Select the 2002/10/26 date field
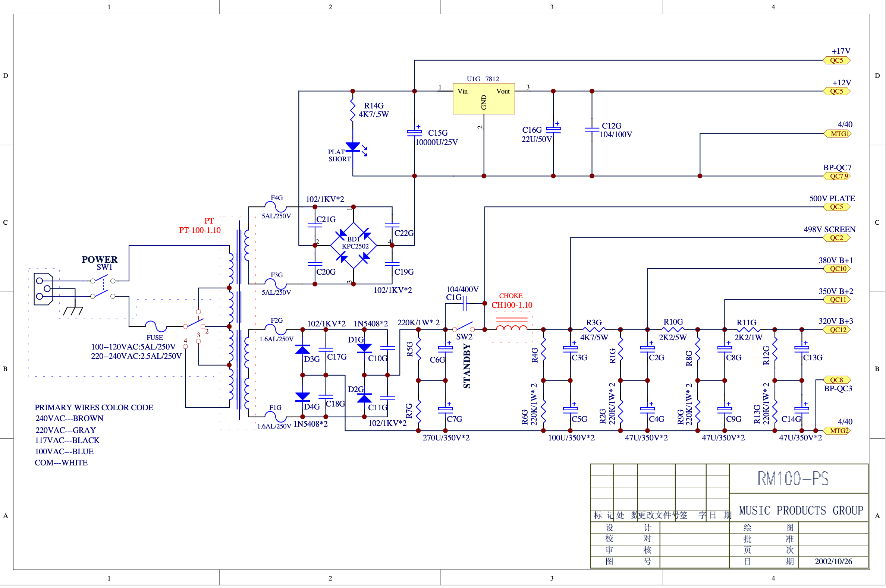Screen dimensions: 886x588 [x=833, y=562]
